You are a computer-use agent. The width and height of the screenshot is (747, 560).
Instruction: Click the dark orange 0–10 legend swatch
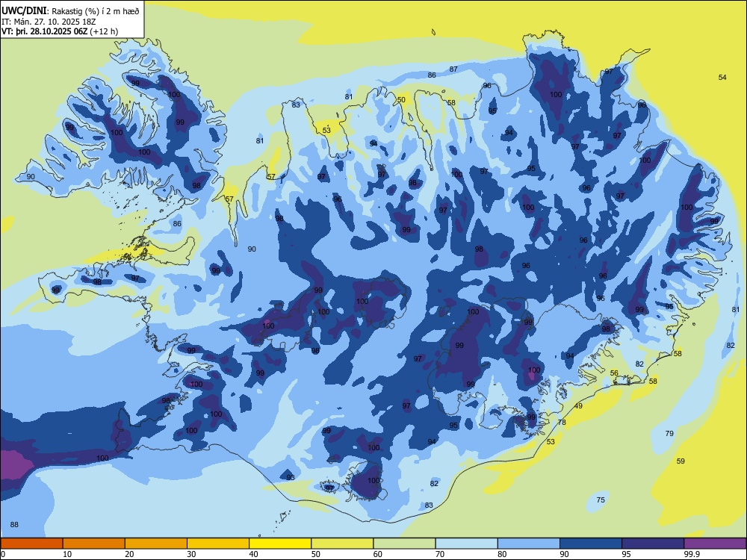pos(31,544)
